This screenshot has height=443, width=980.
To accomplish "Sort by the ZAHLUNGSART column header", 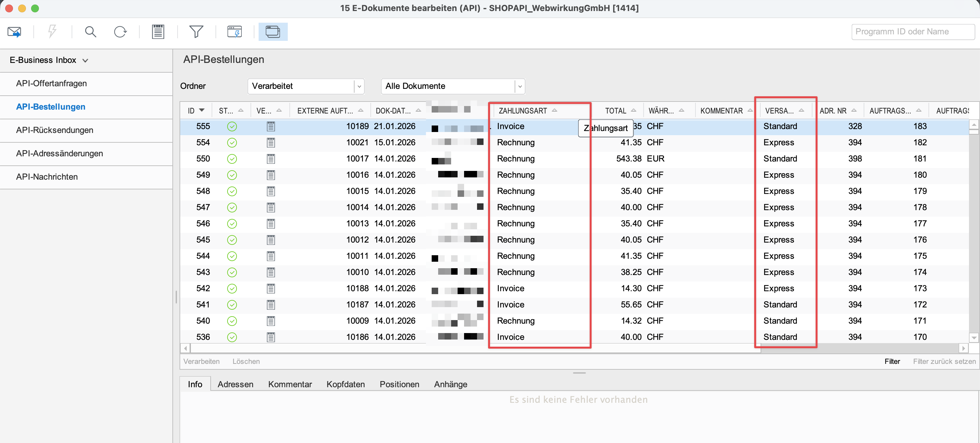I will pos(522,111).
